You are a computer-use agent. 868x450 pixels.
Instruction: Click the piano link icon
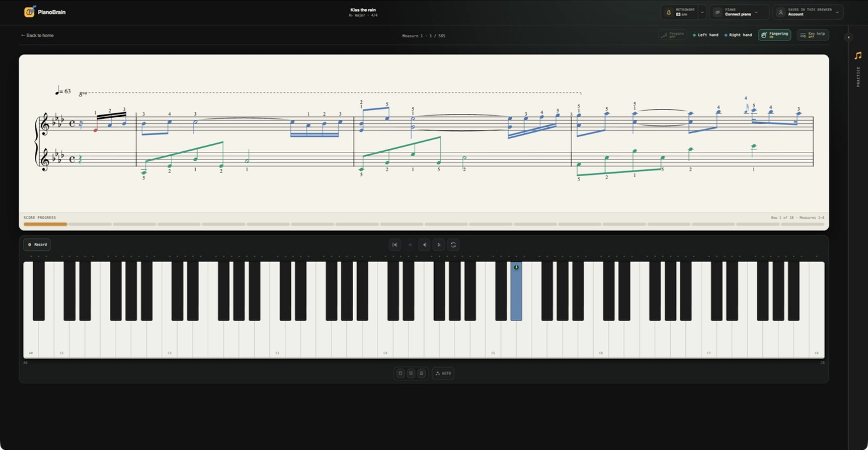(718, 12)
